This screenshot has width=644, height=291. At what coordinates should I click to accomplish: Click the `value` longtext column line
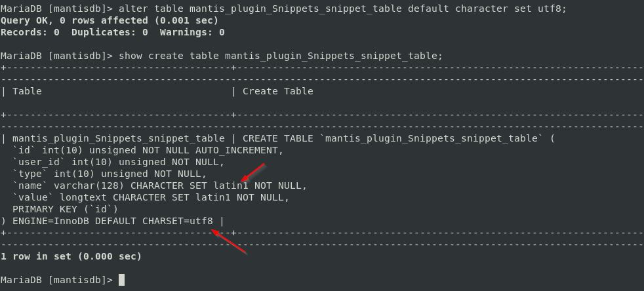pyautogui.click(x=151, y=197)
